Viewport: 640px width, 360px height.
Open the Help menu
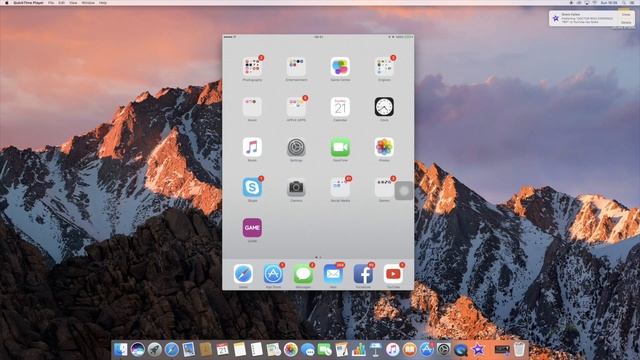pyautogui.click(x=103, y=2)
